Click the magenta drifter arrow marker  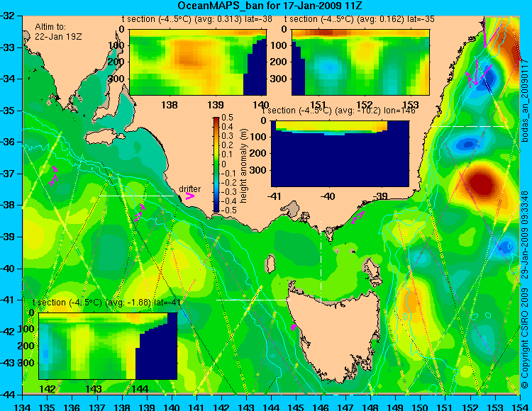point(189,196)
